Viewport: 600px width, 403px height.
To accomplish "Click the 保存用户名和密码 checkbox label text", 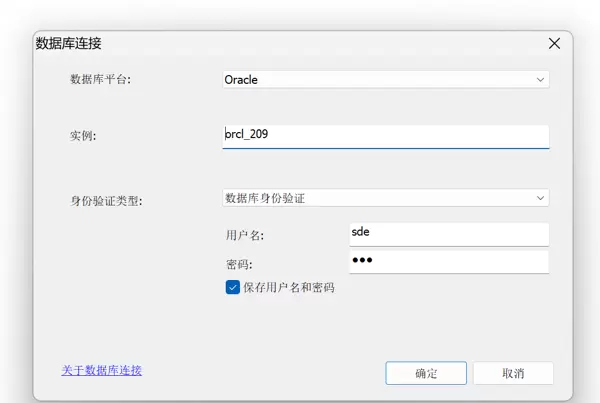I will pyautogui.click(x=288, y=287).
